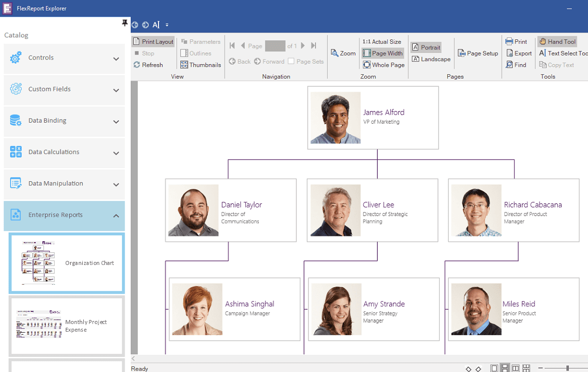588x372 pixels.
Task: Open the Organization Chart report thumbnail
Action: coord(67,263)
